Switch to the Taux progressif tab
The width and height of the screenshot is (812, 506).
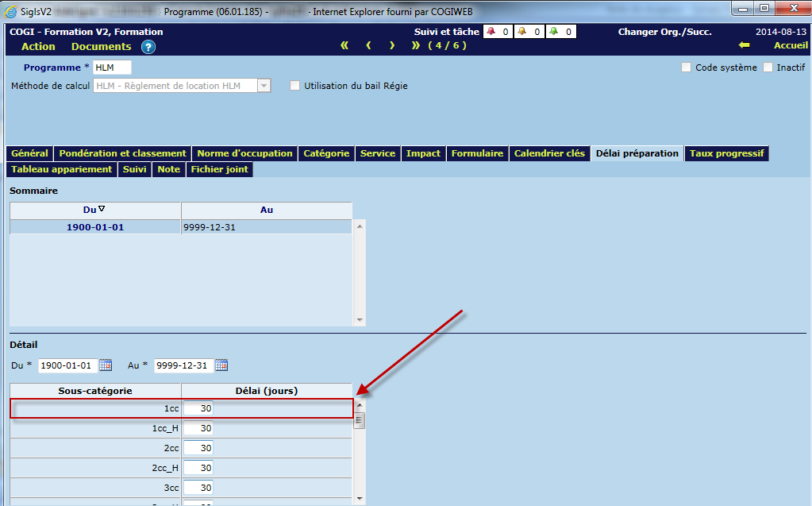pyautogui.click(x=727, y=153)
